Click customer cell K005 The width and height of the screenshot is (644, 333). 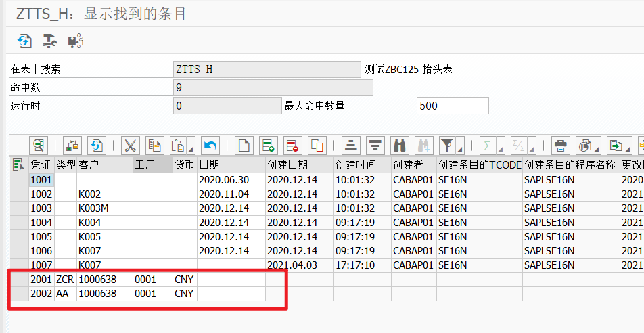pos(105,237)
